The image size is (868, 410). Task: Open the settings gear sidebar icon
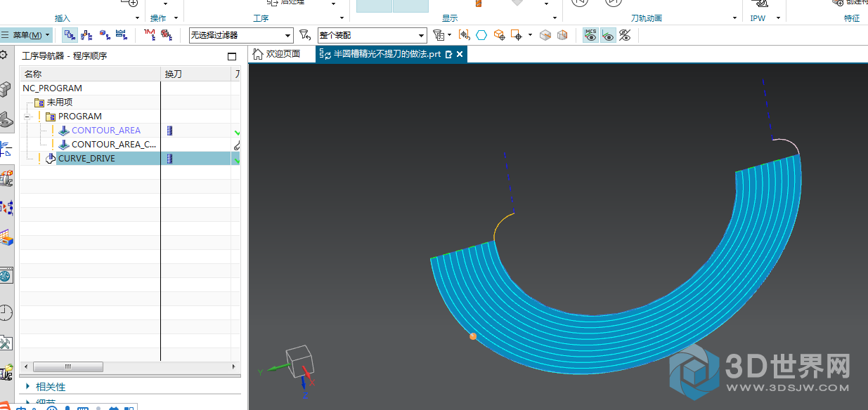tap(4, 55)
